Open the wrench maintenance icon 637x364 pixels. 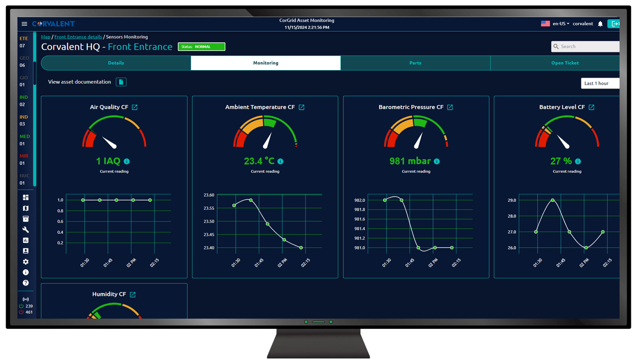pos(25,229)
